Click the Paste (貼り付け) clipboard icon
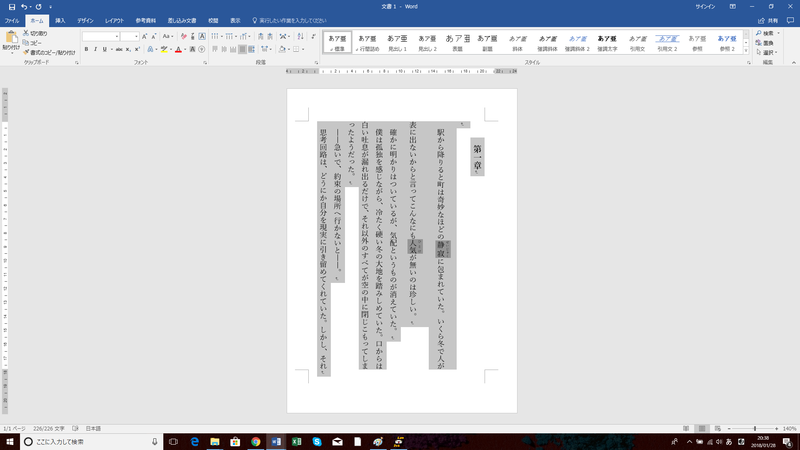800x450 pixels. pos(11,37)
